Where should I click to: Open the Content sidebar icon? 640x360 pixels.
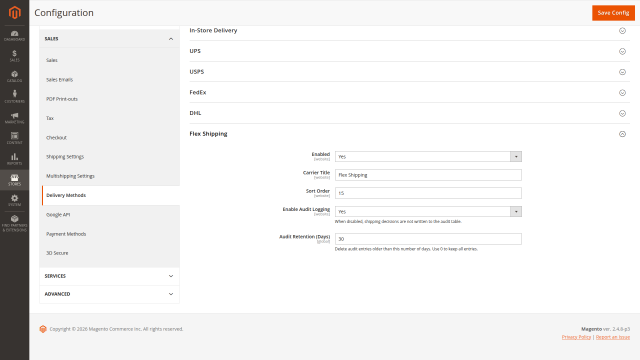pos(15,138)
